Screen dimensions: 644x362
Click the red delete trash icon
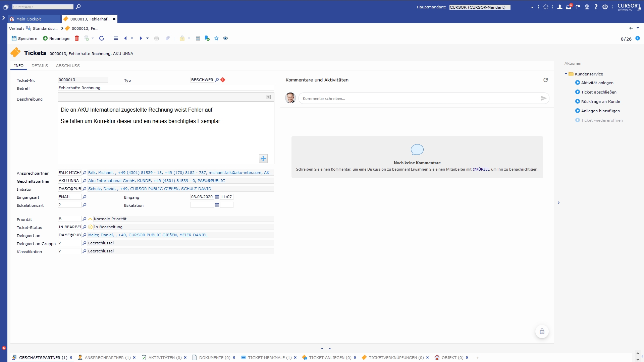tap(77, 38)
